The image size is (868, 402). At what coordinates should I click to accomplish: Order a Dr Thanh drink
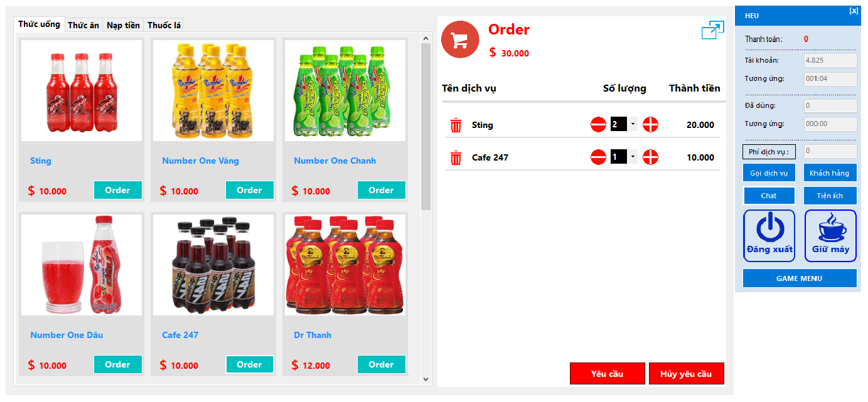pos(381,364)
